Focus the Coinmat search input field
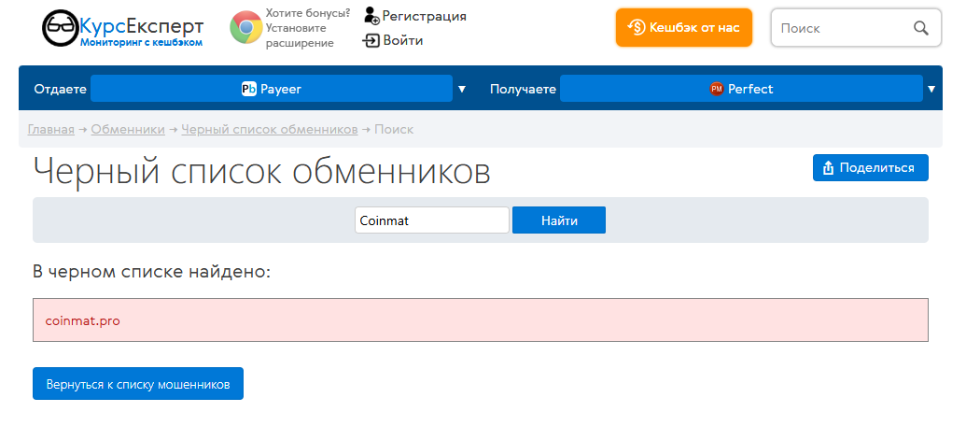980x426 pixels. click(x=432, y=220)
